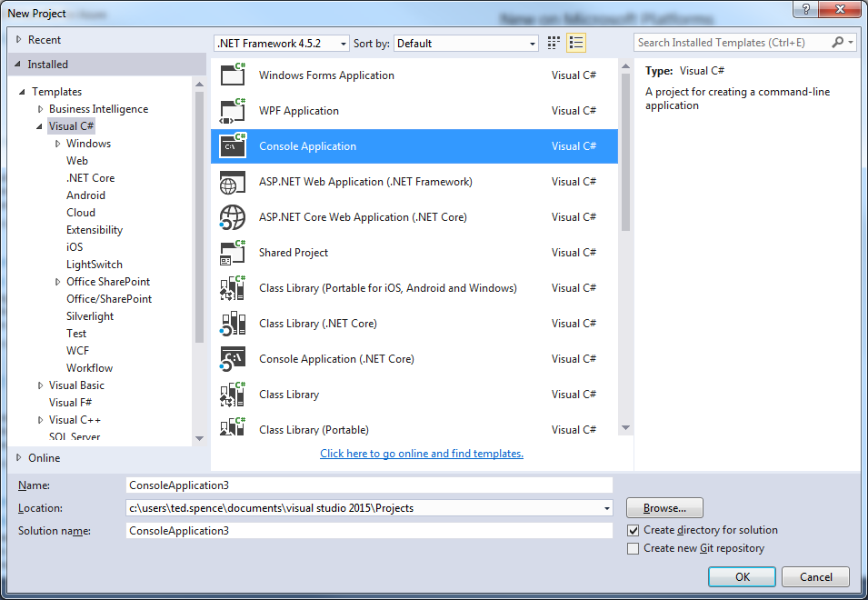The height and width of the screenshot is (600, 868).
Task: Select the WPF Application icon
Action: click(x=233, y=111)
